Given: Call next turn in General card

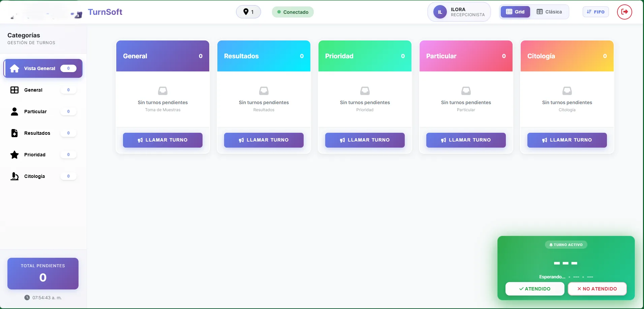Looking at the screenshot, I should click(x=163, y=140).
